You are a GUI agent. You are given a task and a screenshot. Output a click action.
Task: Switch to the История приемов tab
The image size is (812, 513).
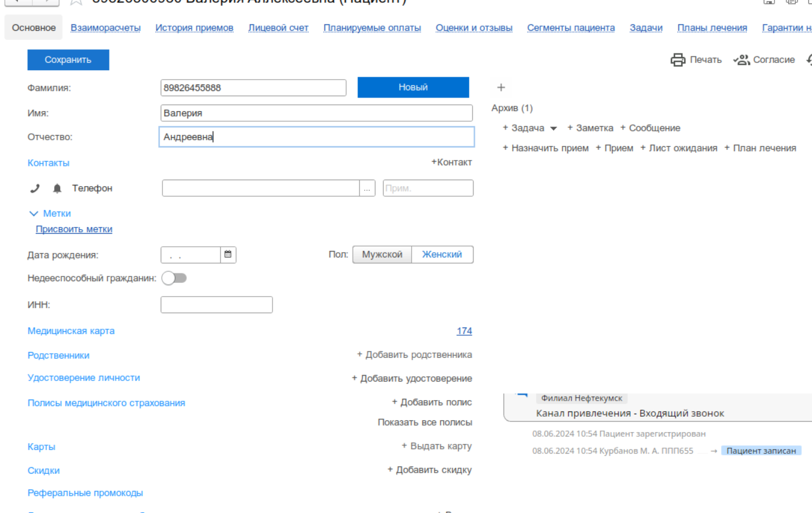[195, 28]
